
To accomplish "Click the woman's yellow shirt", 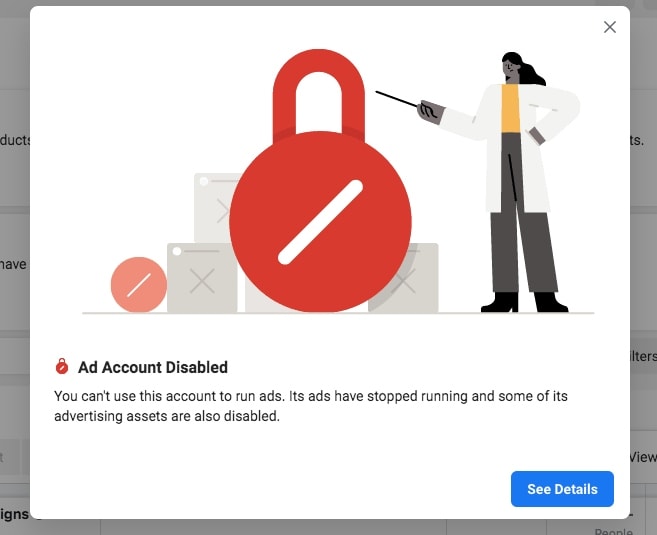I will 510,110.
